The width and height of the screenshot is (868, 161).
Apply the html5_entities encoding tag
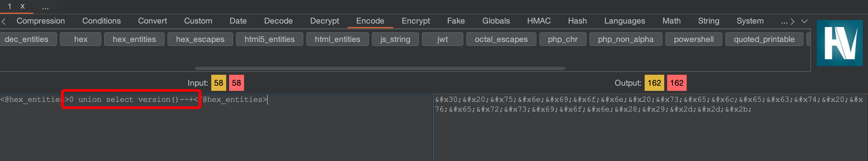coord(269,39)
